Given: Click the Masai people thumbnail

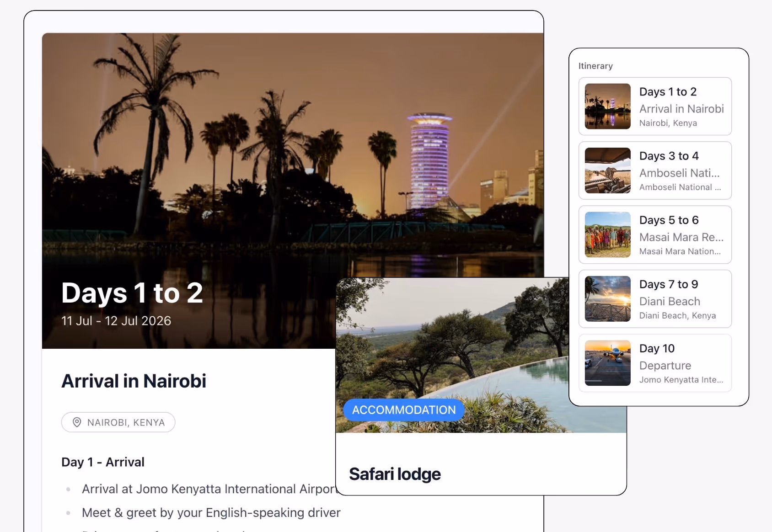Looking at the screenshot, I should click(608, 235).
